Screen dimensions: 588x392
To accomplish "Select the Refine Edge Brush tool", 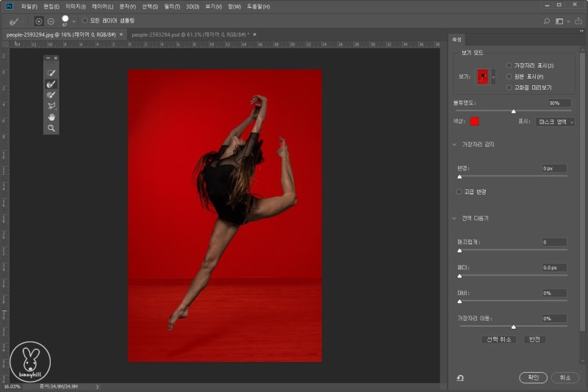I will (51, 84).
